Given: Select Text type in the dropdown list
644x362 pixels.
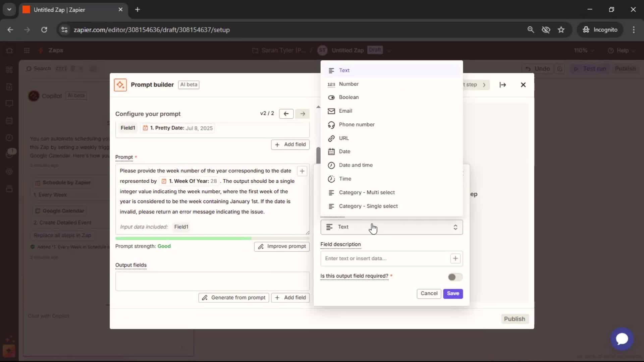Looking at the screenshot, I should pyautogui.click(x=391, y=70).
